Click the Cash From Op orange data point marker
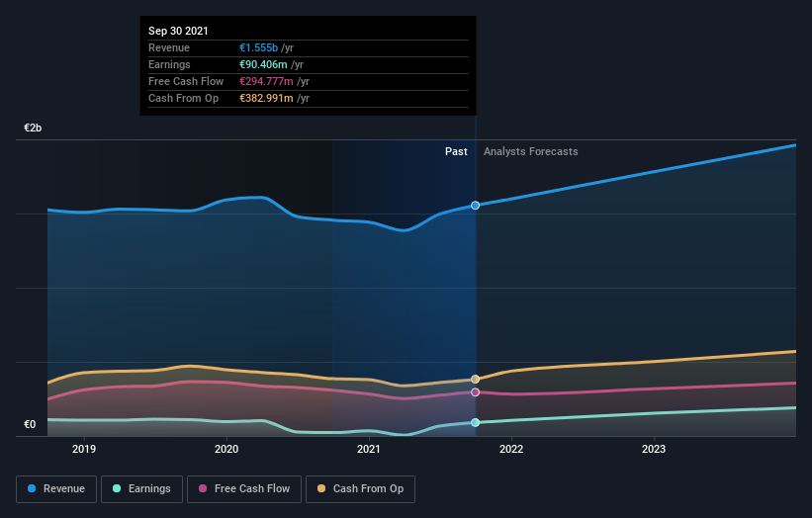The image size is (812, 518). coord(475,380)
